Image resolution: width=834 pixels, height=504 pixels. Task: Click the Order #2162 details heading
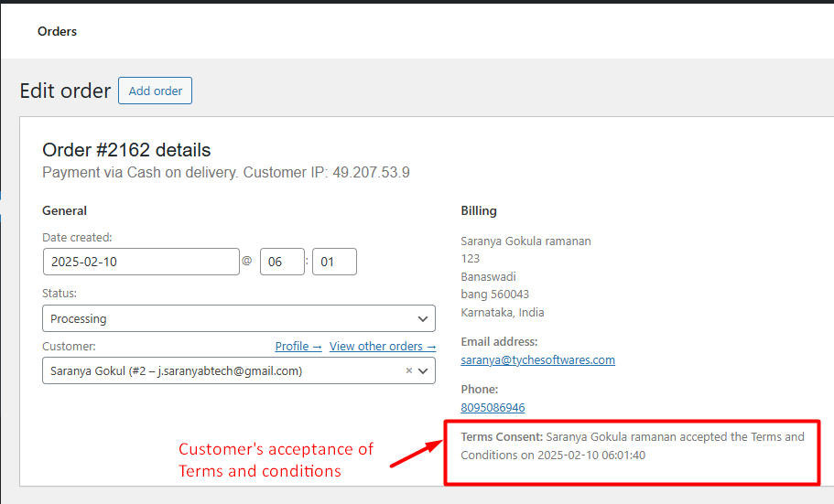click(126, 150)
